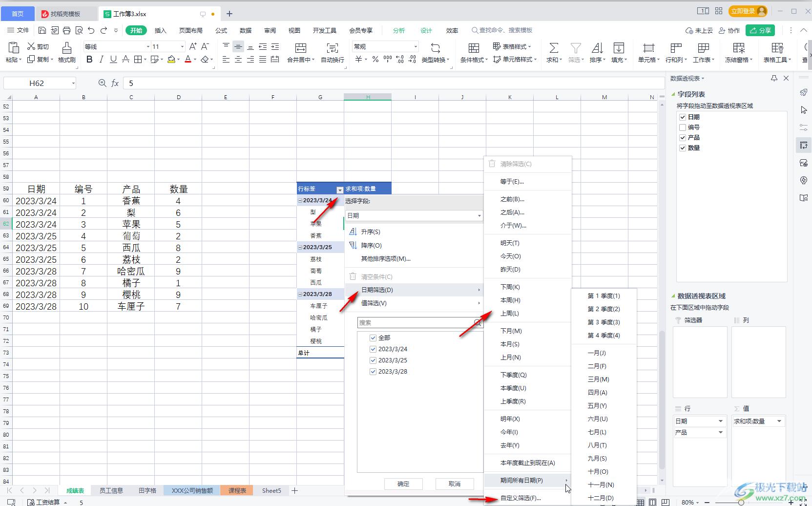812x506 pixels.
Task: Click the Save icon in quick toolbar
Action: tap(42, 30)
